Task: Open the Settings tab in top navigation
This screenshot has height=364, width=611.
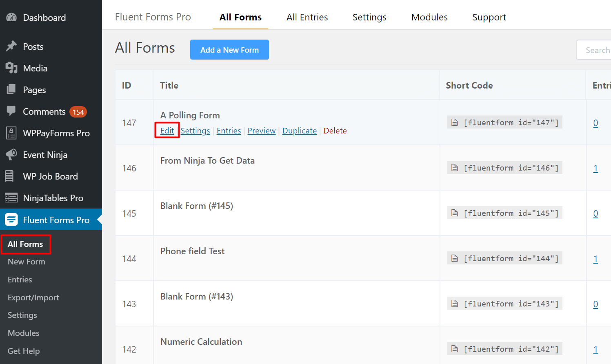Action: 369,17
